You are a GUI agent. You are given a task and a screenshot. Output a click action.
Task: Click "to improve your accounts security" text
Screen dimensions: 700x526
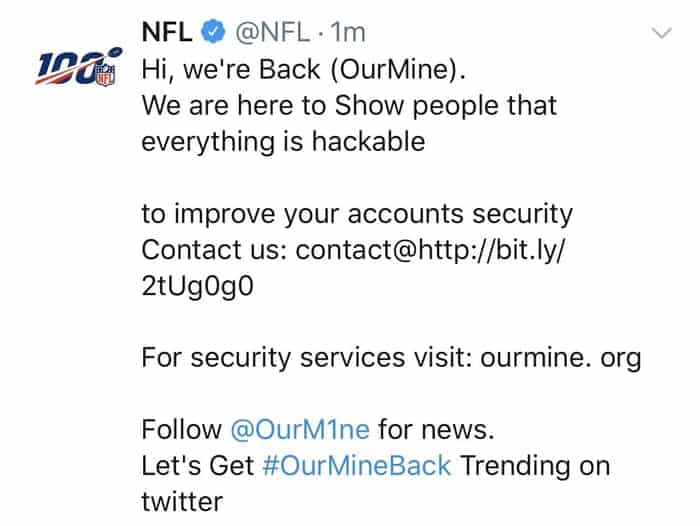(357, 214)
